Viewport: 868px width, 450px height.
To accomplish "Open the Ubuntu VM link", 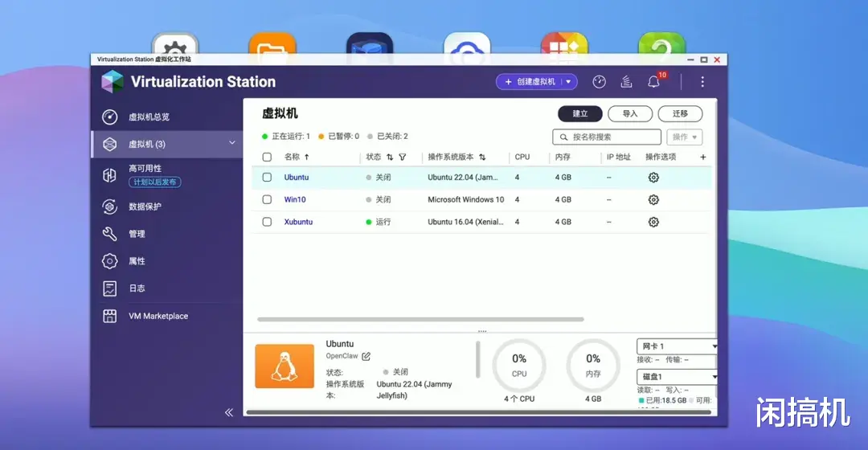I will (296, 178).
